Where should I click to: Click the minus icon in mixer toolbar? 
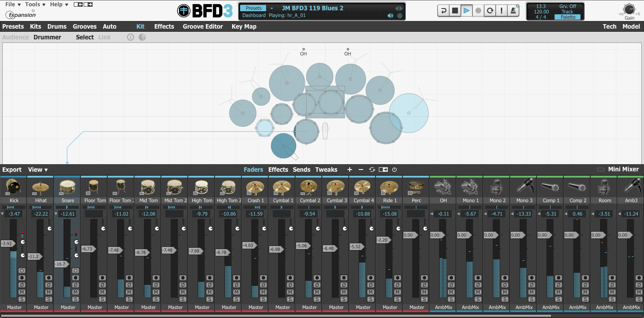click(x=361, y=170)
